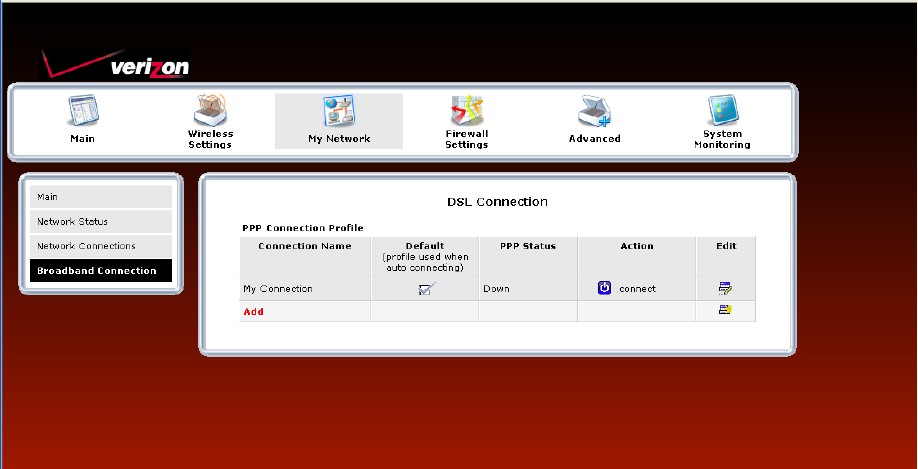Click the My Connection profile name
This screenshot has height=469, width=918.
(x=278, y=289)
